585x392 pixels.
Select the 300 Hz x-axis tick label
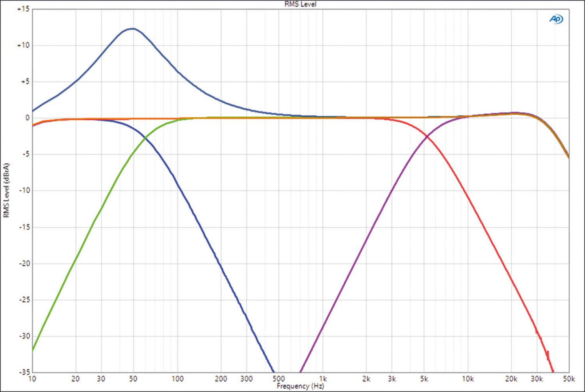click(246, 379)
